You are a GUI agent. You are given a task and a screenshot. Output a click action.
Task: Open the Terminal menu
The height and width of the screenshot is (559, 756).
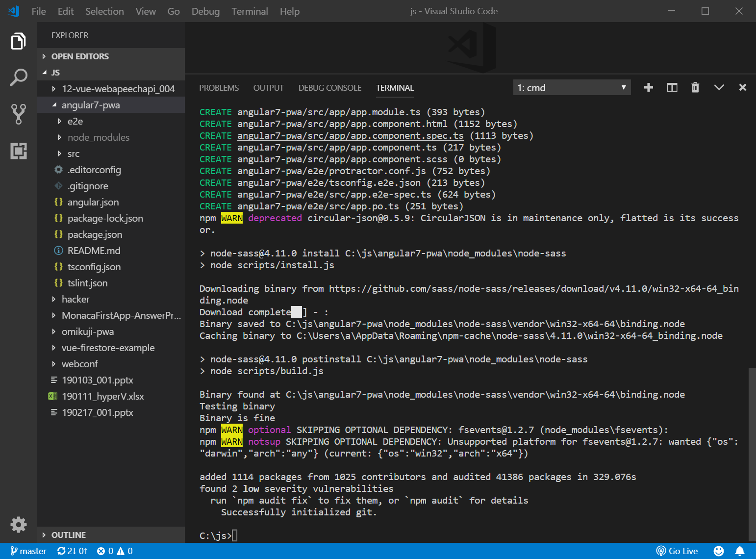click(250, 11)
